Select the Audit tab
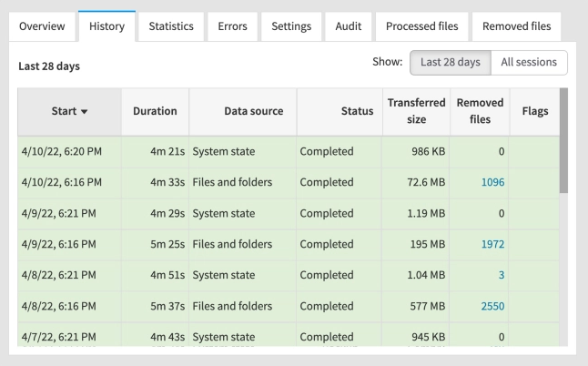The image size is (588, 366). [347, 27]
